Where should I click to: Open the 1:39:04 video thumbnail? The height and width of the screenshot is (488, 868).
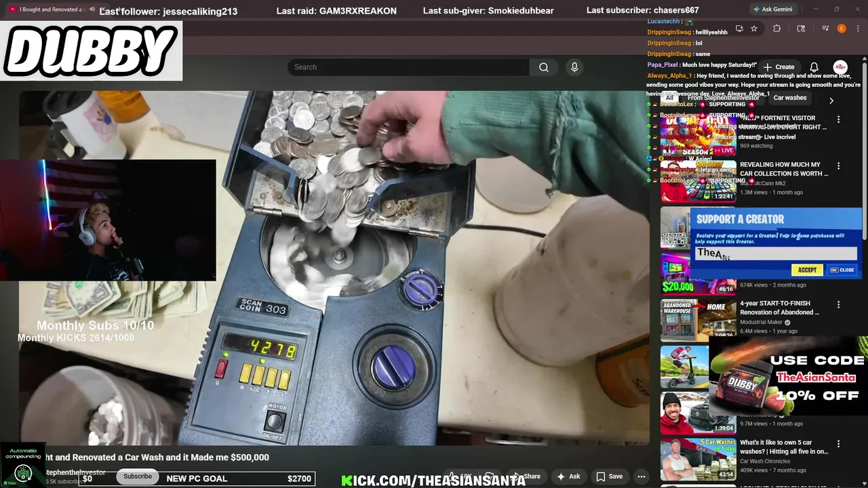698,413
